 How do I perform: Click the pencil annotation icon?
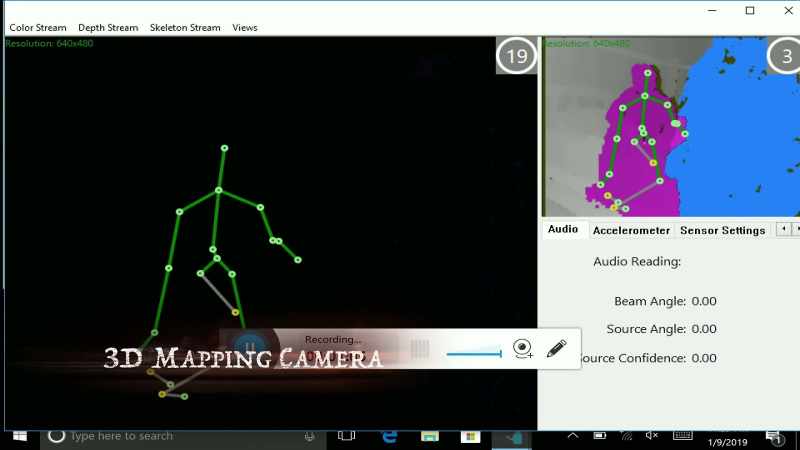click(557, 349)
